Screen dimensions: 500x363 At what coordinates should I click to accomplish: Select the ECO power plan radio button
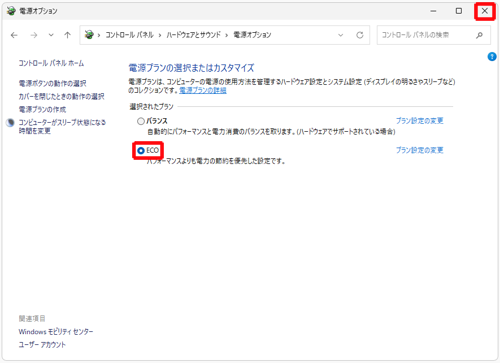click(x=141, y=151)
